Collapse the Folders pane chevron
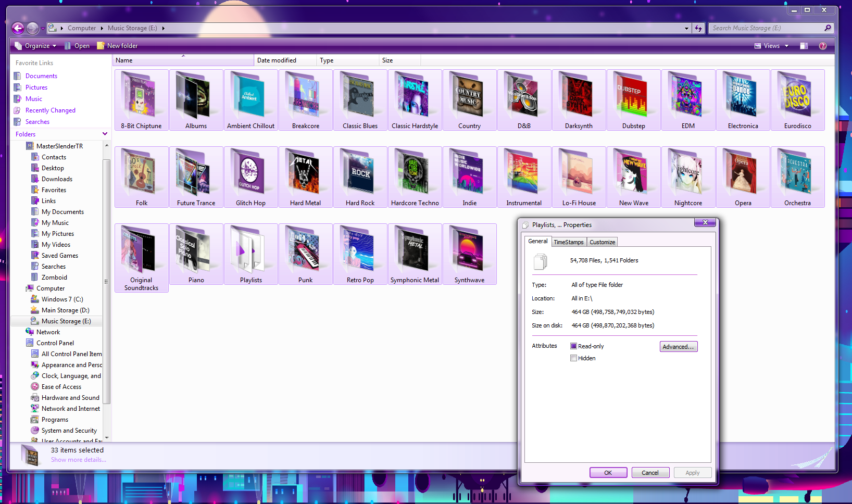852x504 pixels. point(105,134)
